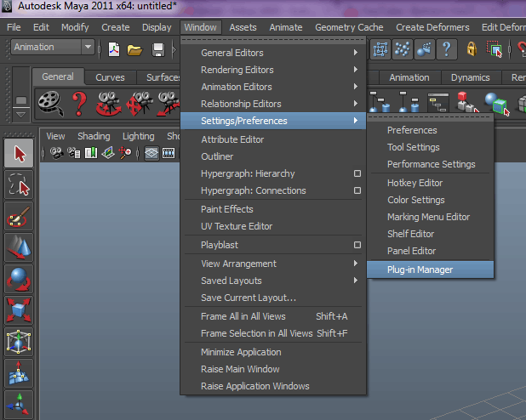Screen dimensions: 526x420
Task: Click the Open Scene folder icon
Action: [x=134, y=50]
